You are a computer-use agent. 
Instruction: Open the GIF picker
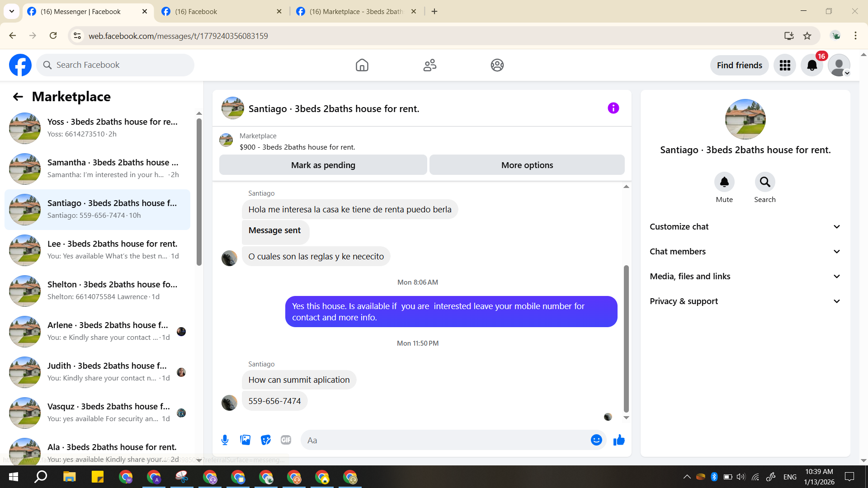286,440
